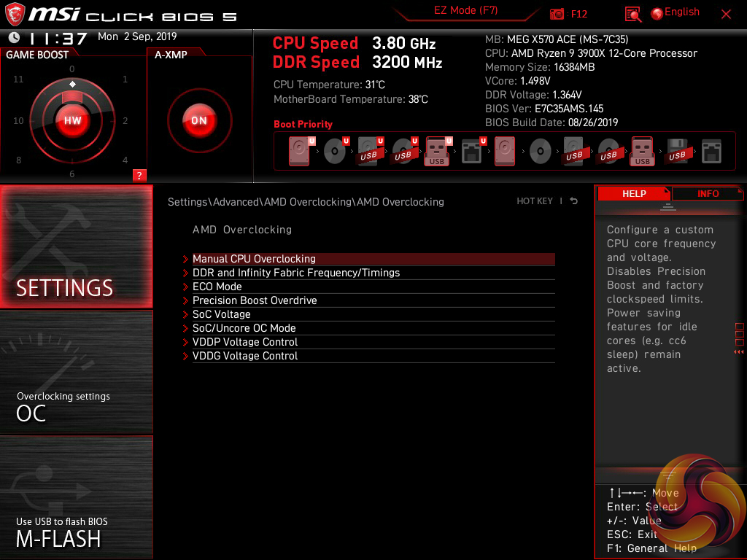Click the DDR Voltage 1.364V value

(x=533, y=95)
